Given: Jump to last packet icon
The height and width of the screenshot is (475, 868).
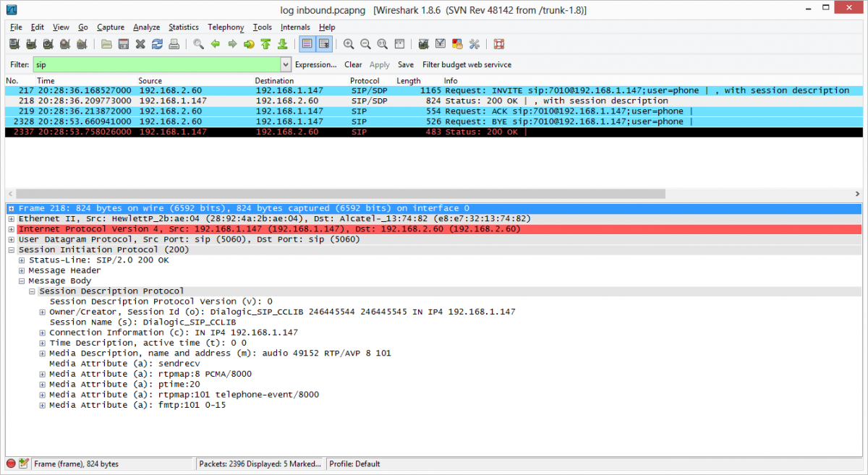Looking at the screenshot, I should coord(282,44).
